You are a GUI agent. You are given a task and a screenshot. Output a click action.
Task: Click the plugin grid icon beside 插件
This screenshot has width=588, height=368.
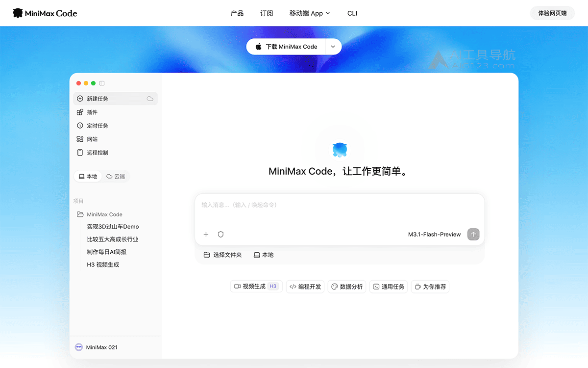(x=80, y=112)
